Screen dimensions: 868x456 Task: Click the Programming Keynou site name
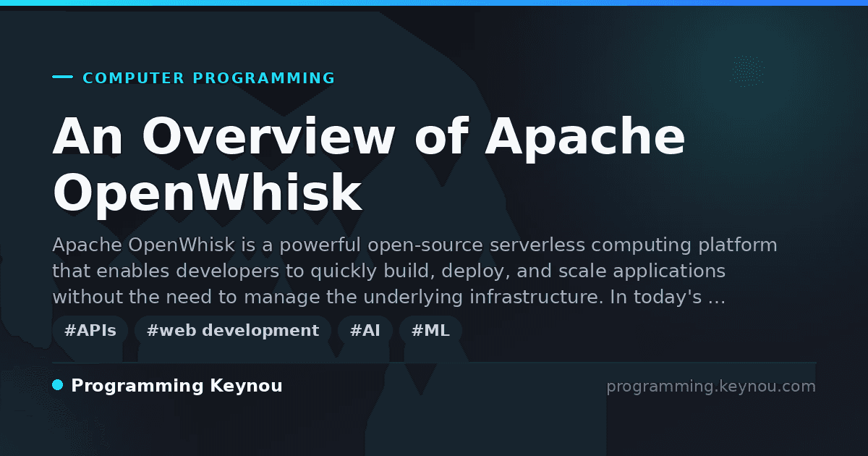click(176, 386)
